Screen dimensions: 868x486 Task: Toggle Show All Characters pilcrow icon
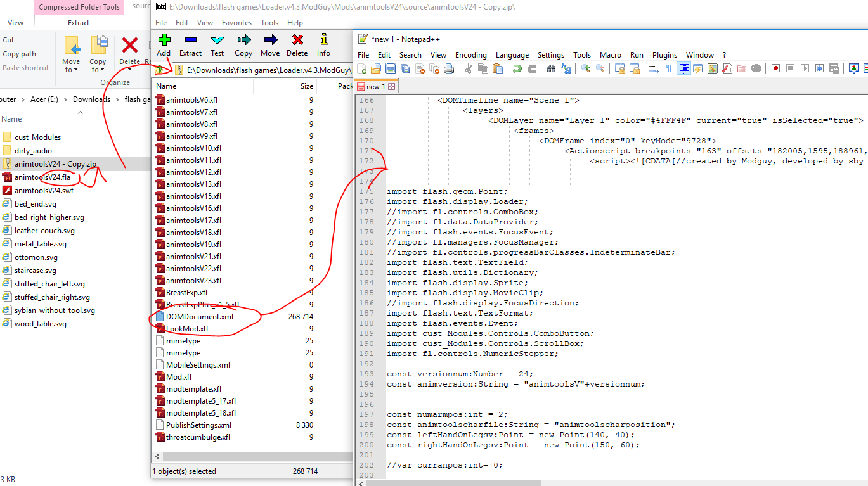point(668,68)
